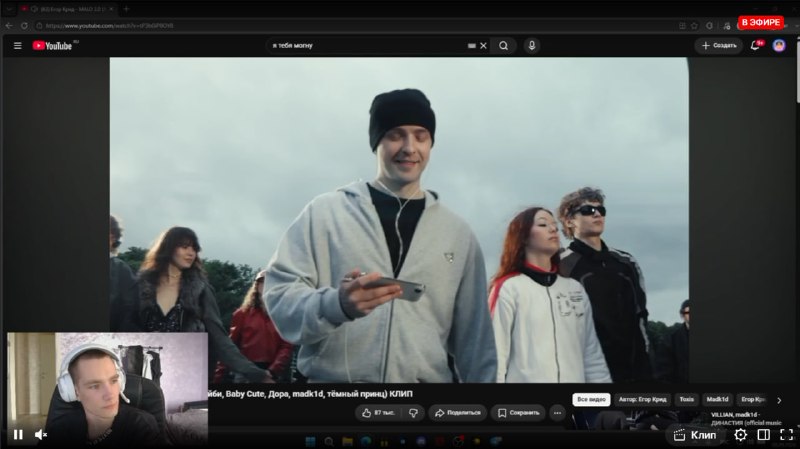
Task: Like the video (87 тыс.)
Action: point(378,413)
